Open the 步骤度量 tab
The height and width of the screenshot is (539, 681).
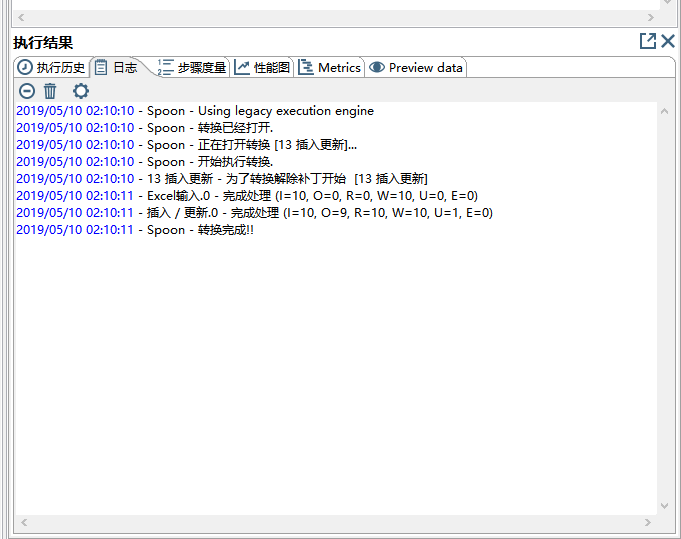[x=192, y=68]
